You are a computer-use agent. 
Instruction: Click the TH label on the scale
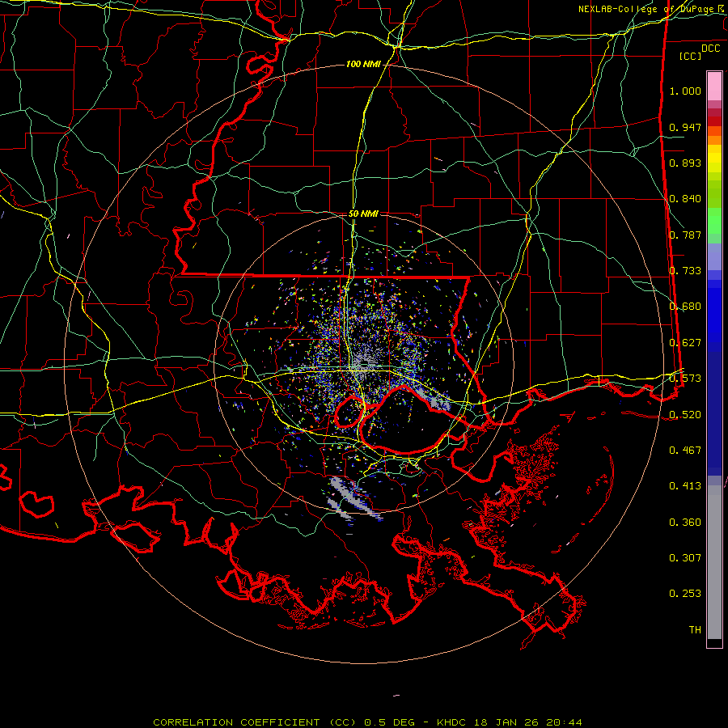pyautogui.click(x=695, y=630)
